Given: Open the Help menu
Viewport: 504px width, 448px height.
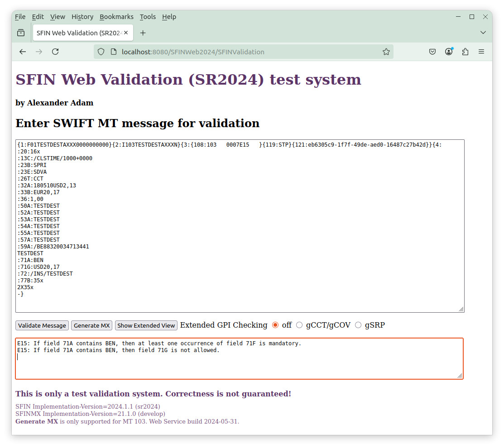Looking at the screenshot, I should 169,17.
